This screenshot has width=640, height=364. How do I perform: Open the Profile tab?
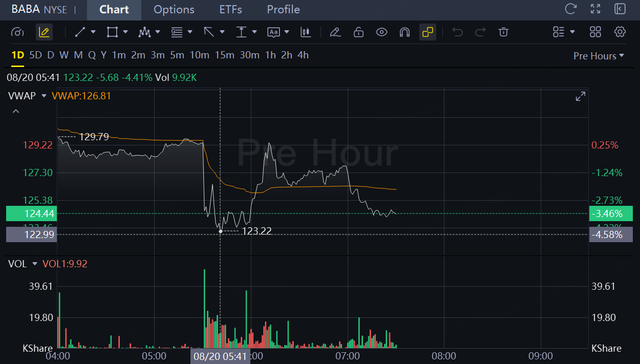pyautogui.click(x=284, y=10)
